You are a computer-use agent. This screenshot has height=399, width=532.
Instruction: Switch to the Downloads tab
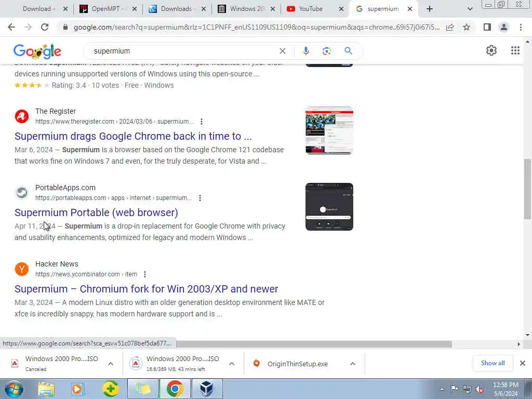pyautogui.click(x=177, y=9)
